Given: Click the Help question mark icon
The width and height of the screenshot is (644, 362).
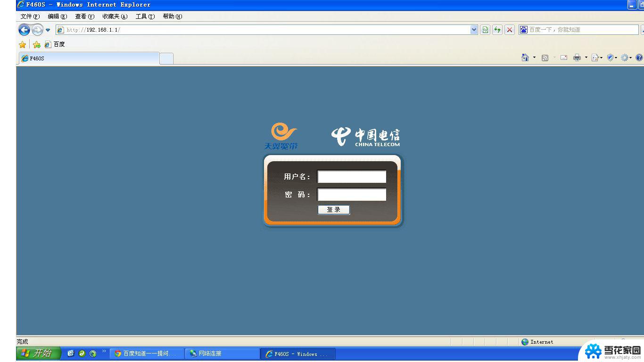Looking at the screenshot, I should (x=639, y=58).
